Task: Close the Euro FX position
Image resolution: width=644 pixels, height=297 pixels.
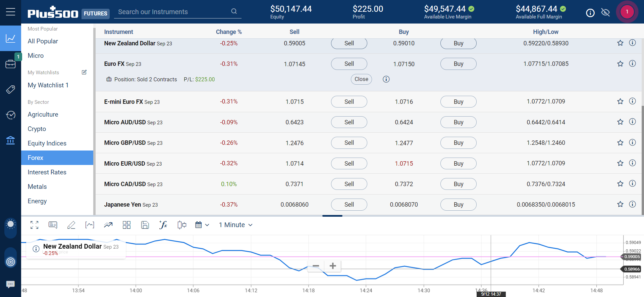Action: pyautogui.click(x=361, y=79)
